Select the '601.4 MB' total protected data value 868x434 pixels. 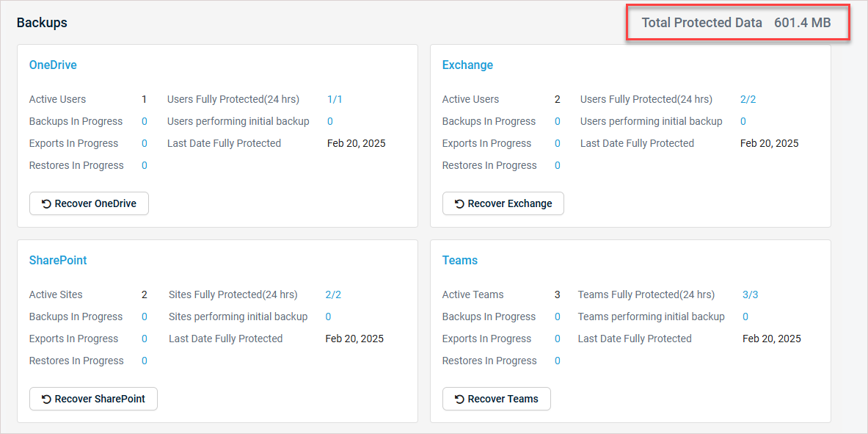pyautogui.click(x=803, y=23)
